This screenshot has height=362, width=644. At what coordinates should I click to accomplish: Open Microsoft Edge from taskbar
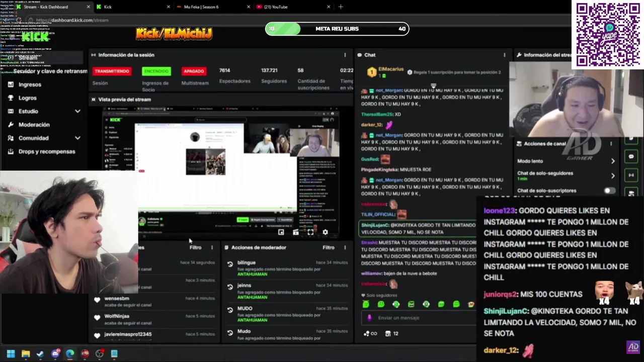pos(70,354)
